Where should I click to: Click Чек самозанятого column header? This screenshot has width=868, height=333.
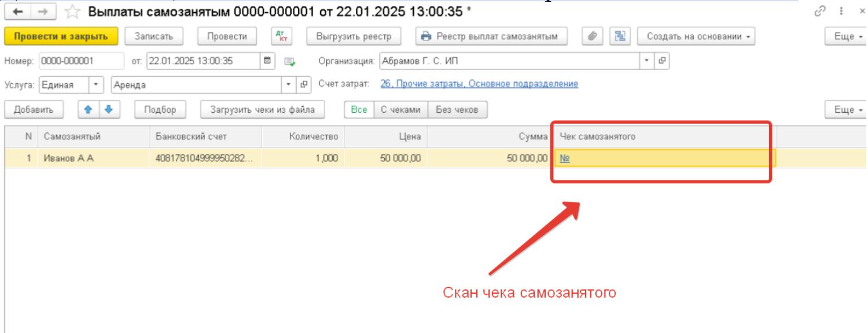664,136
